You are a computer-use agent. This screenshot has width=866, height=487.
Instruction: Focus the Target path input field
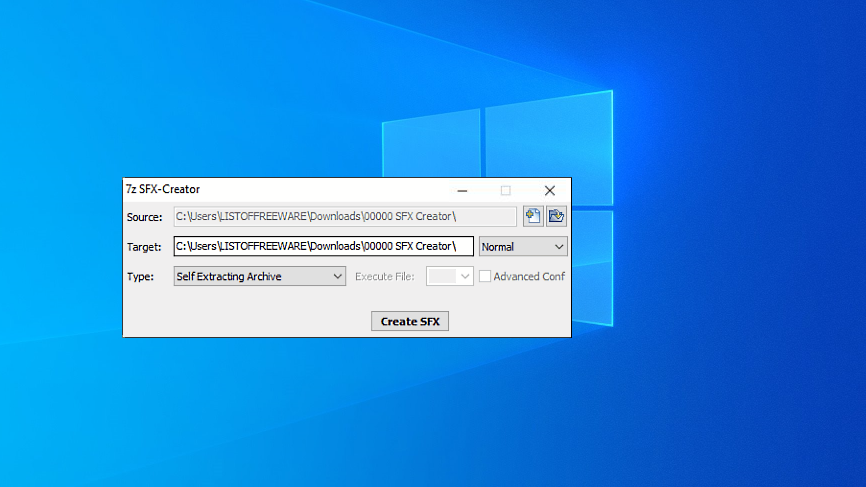pyautogui.click(x=324, y=246)
